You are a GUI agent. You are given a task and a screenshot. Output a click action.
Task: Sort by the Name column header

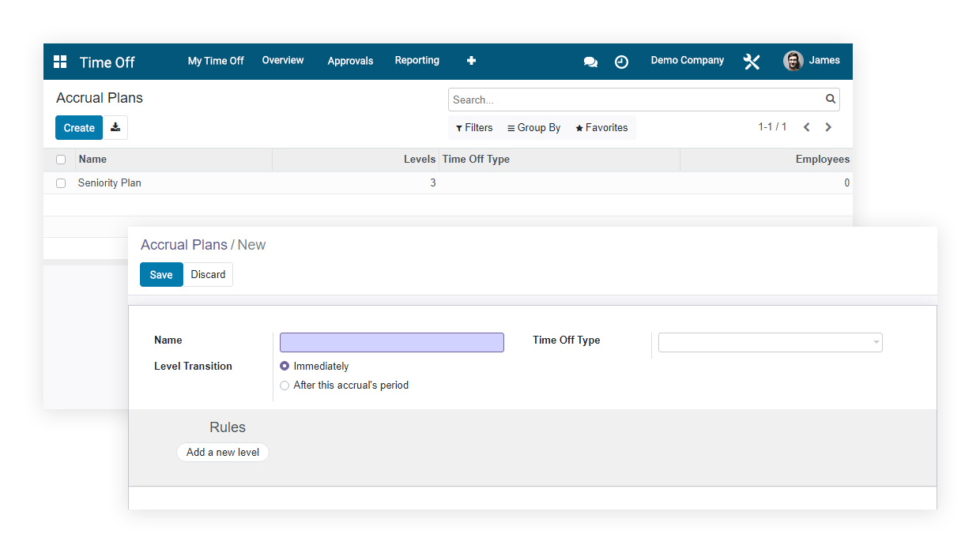coord(174,160)
